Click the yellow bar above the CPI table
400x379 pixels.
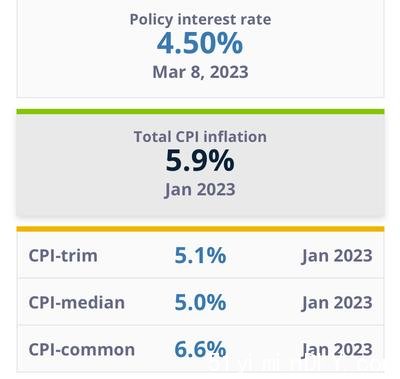(200, 229)
